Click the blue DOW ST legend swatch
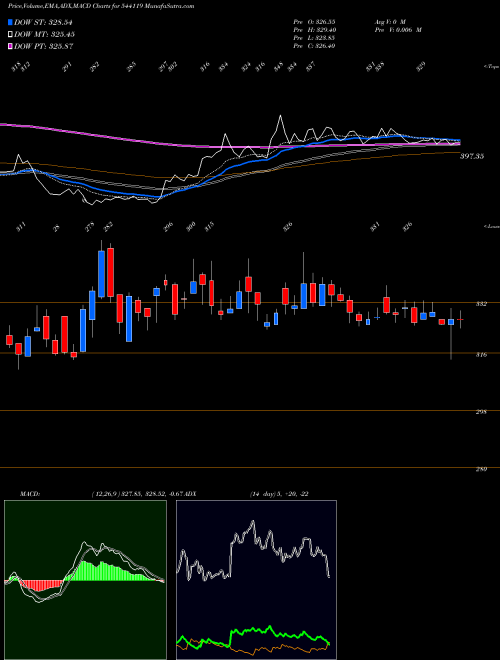500x660 pixels. click(10, 22)
